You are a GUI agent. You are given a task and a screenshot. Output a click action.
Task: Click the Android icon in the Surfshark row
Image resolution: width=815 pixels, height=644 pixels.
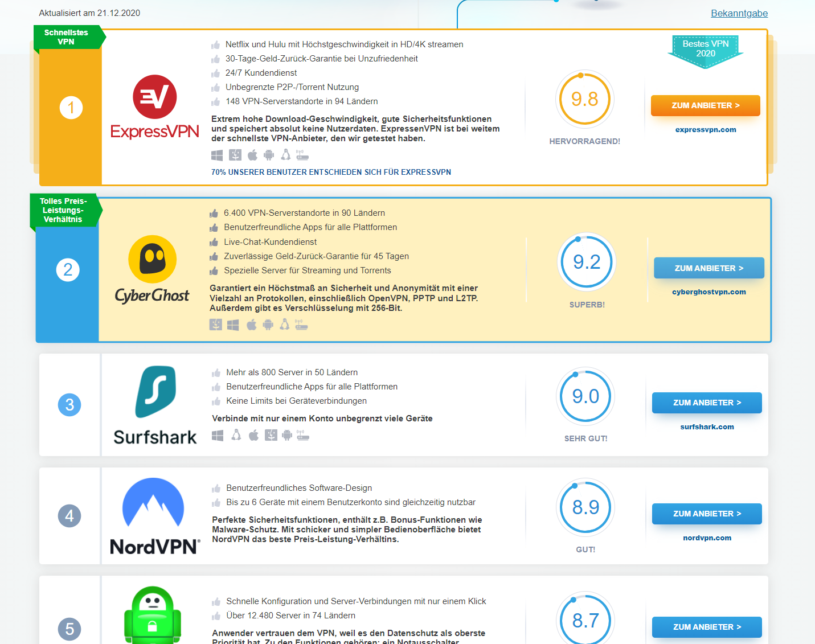(x=287, y=435)
